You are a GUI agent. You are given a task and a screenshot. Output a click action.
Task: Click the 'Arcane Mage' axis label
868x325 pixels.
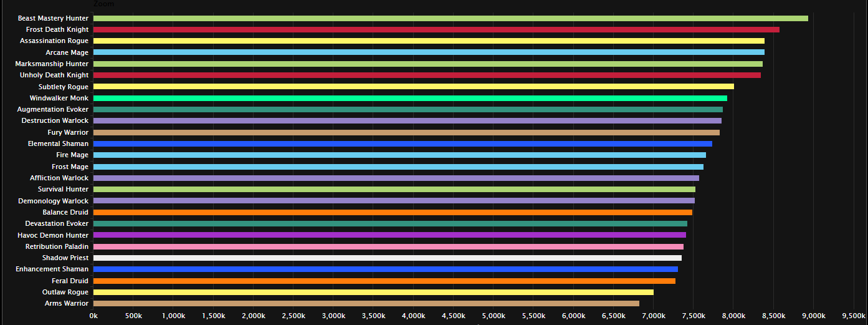pyautogui.click(x=67, y=52)
